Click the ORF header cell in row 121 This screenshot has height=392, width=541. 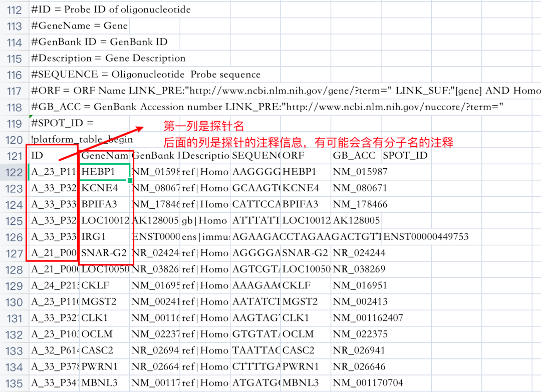(x=306, y=156)
